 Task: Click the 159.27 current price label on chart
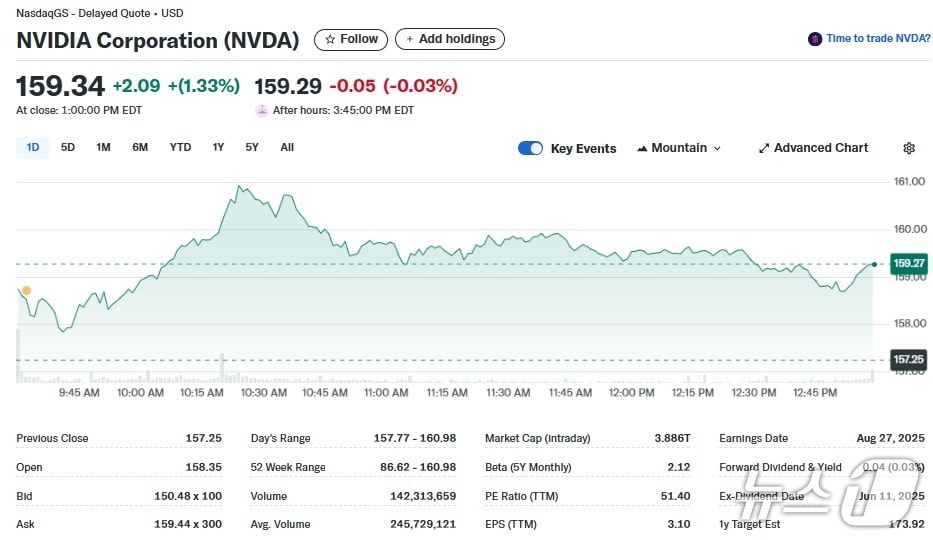907,264
